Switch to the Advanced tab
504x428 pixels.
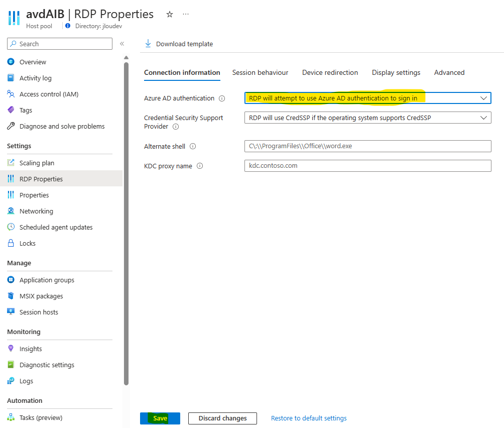point(449,73)
